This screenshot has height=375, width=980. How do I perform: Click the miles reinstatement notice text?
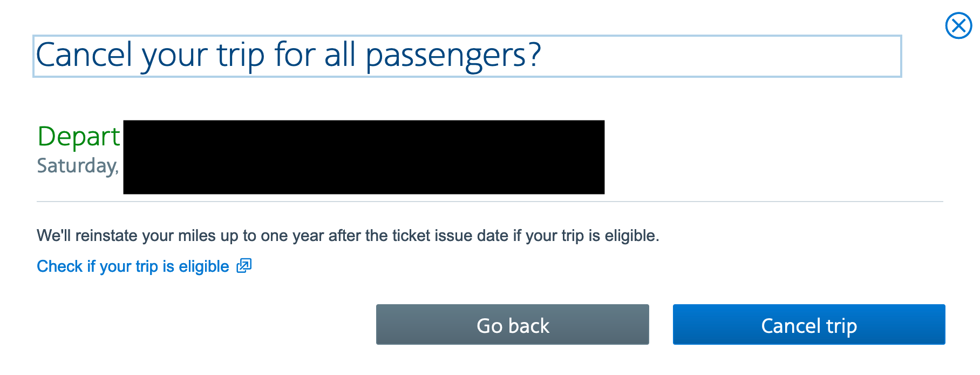click(x=348, y=236)
